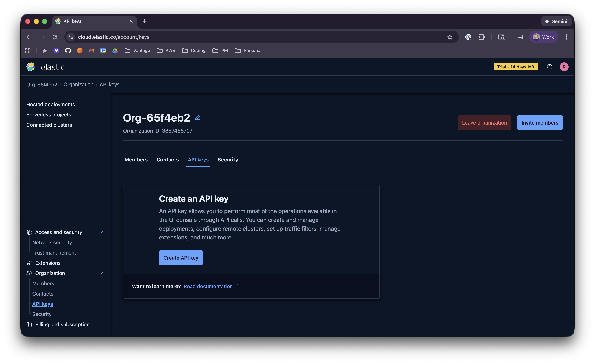Click the Create API key button
Viewport: 595px width, 364px height.
(x=181, y=258)
